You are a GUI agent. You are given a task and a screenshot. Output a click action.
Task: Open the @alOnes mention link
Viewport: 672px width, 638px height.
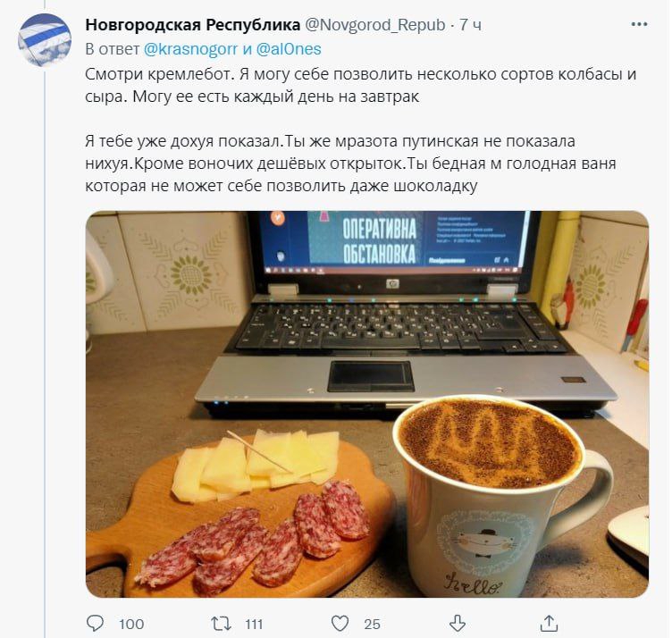289,49
